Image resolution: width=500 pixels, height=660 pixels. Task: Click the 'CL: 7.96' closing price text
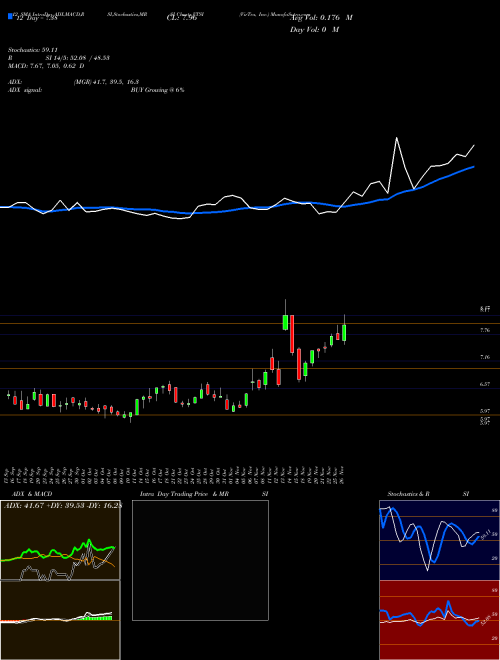coord(182,18)
